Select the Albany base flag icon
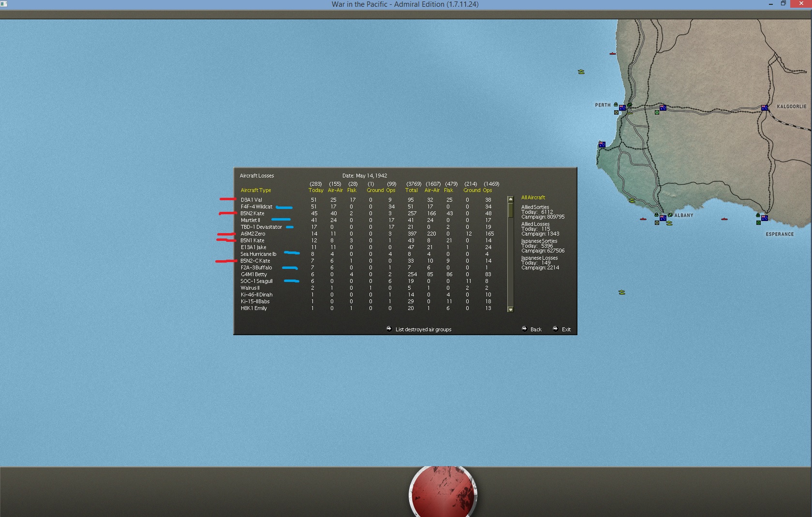 point(663,218)
